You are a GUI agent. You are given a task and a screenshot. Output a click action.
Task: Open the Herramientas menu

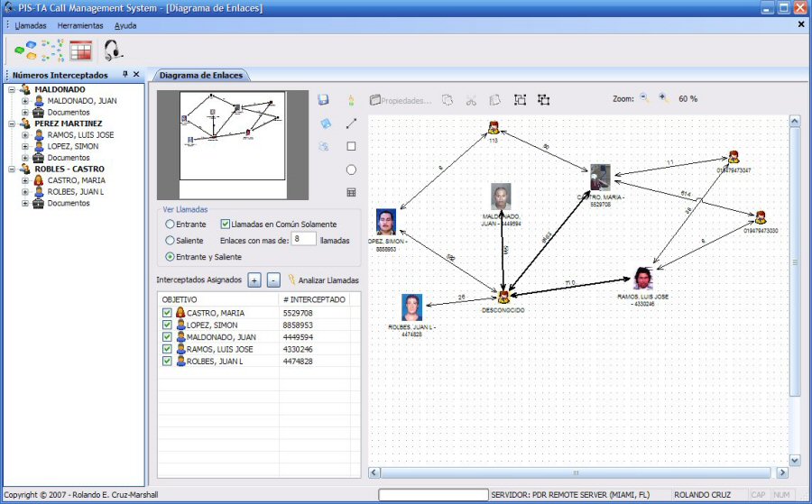click(80, 25)
